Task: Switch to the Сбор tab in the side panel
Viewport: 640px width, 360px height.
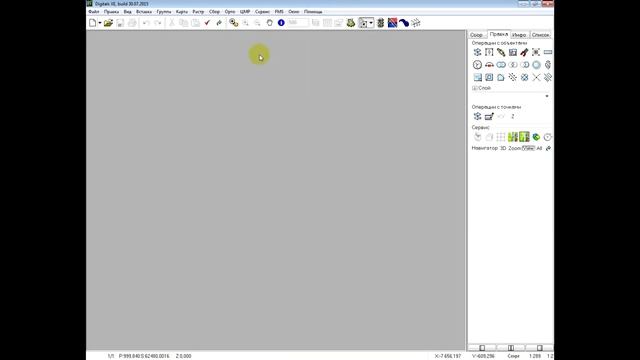Action: pos(476,35)
